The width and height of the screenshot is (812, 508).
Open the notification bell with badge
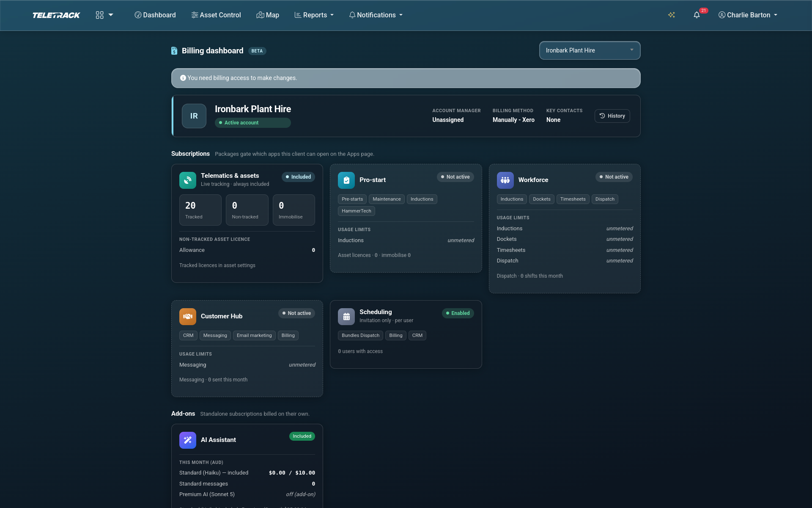pyautogui.click(x=697, y=15)
